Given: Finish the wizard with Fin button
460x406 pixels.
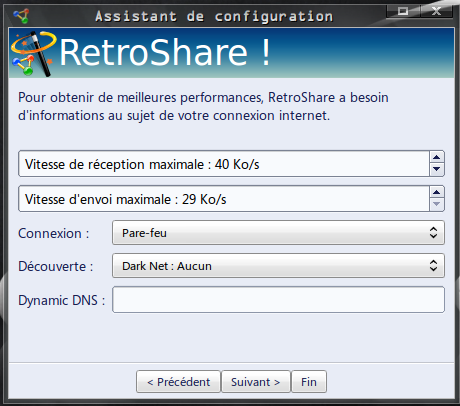Looking at the screenshot, I should pyautogui.click(x=309, y=382).
